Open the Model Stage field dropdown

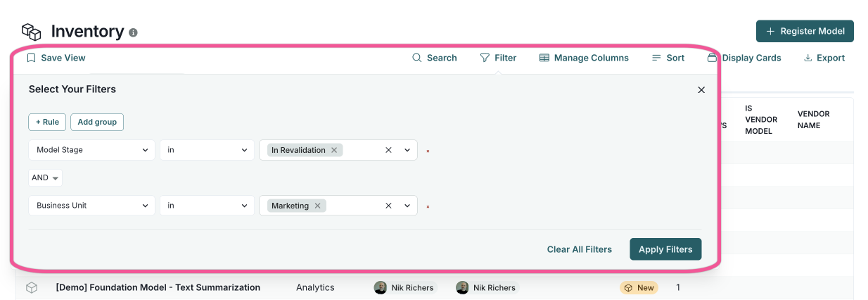tap(91, 150)
